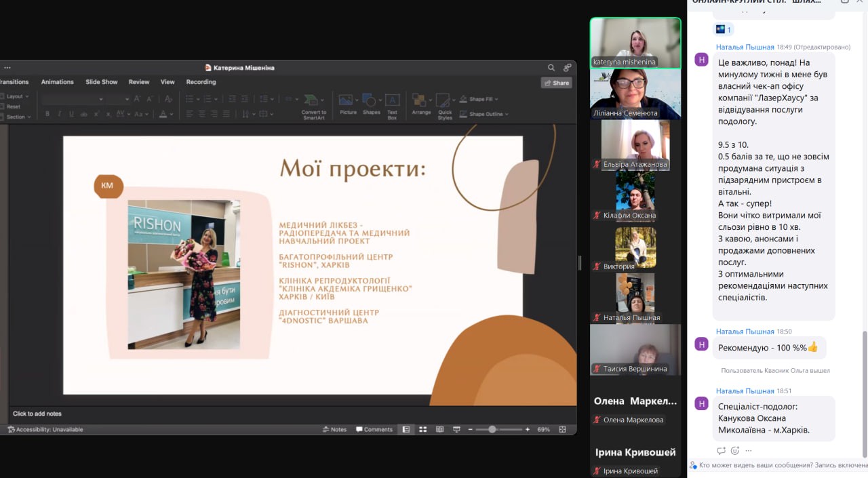The height and width of the screenshot is (478, 868).
Task: Click the bulleted list icon
Action: (189, 99)
